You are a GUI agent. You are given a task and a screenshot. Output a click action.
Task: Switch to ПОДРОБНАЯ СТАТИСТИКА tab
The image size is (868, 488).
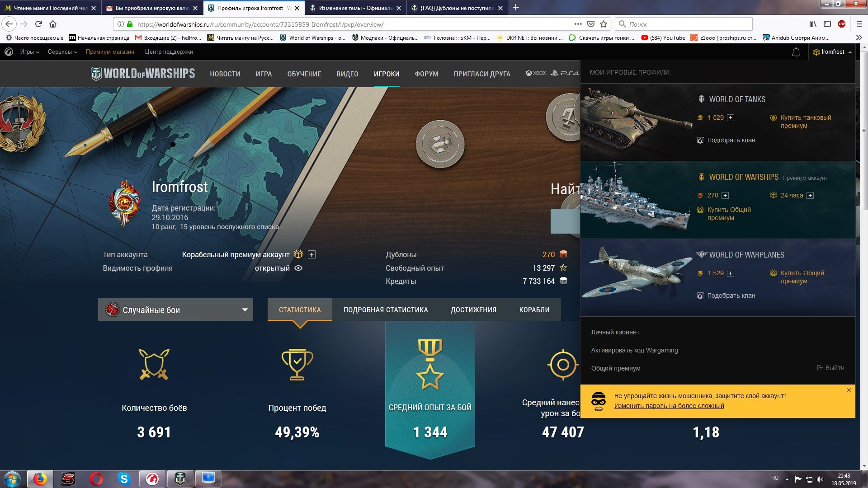(x=386, y=310)
